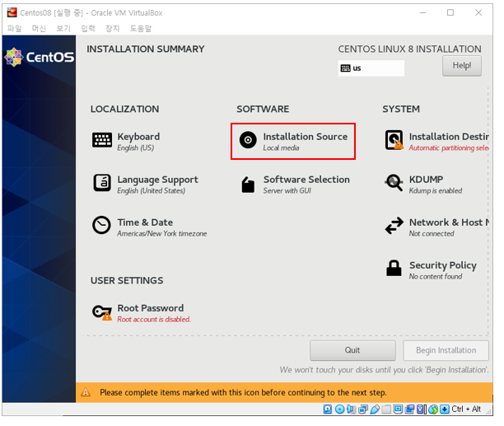
Task: Click VirtualBox virtualization features indicator
Action: tap(421, 409)
